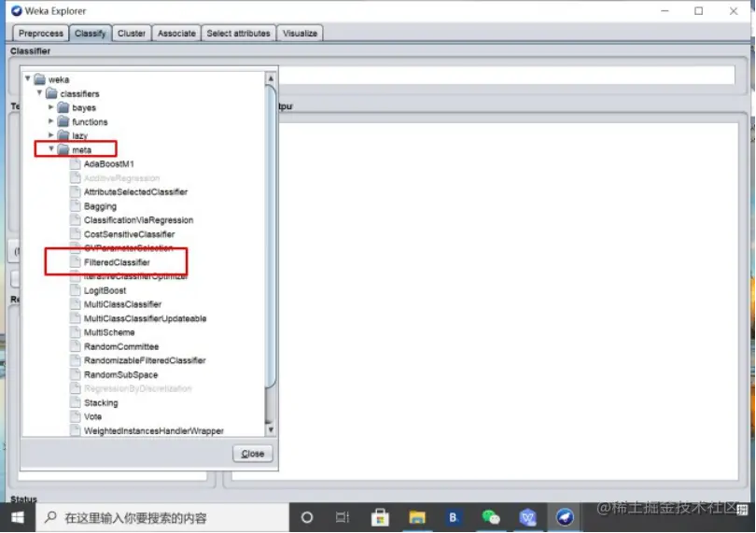Click the weka folder icon
This screenshot has height=533, width=756.
pyautogui.click(x=39, y=79)
